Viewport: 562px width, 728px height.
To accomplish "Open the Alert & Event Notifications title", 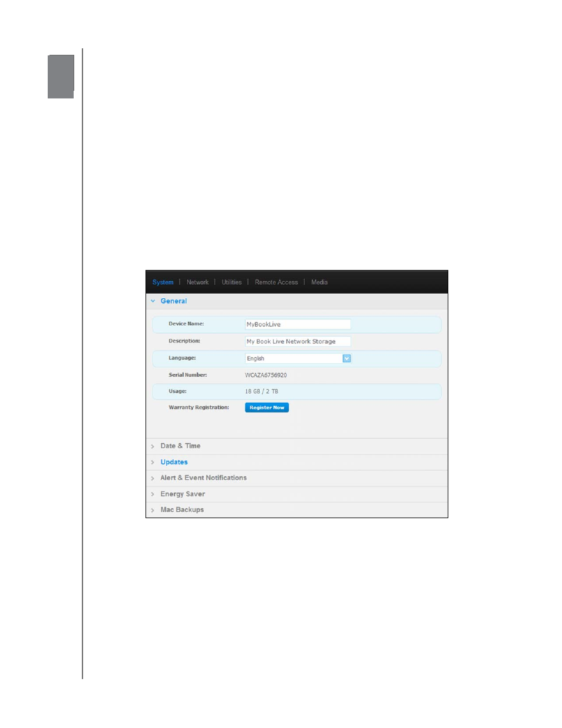I will [203, 478].
